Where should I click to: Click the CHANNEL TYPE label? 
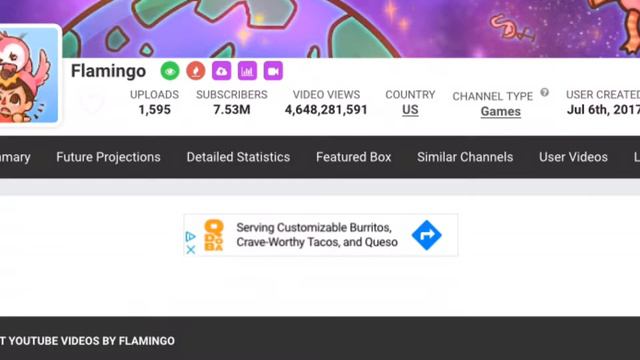493,96
